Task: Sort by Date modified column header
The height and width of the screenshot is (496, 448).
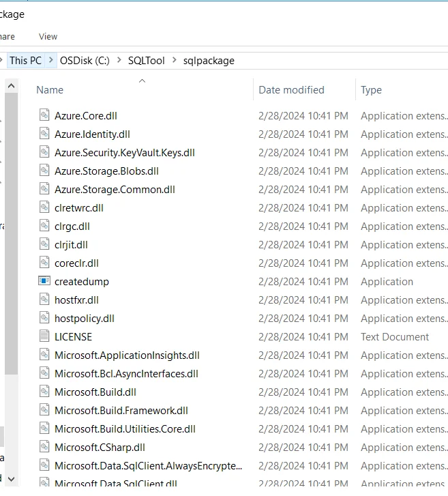Action: [x=291, y=90]
